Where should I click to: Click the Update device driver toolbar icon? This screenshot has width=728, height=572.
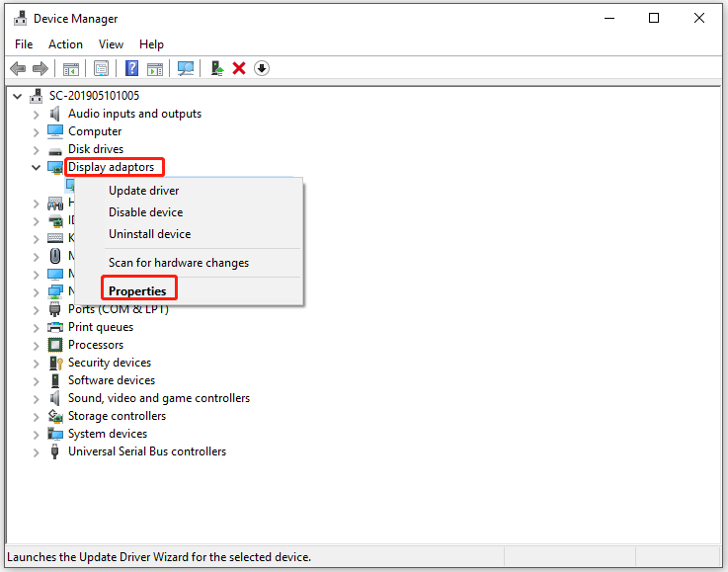(x=217, y=69)
